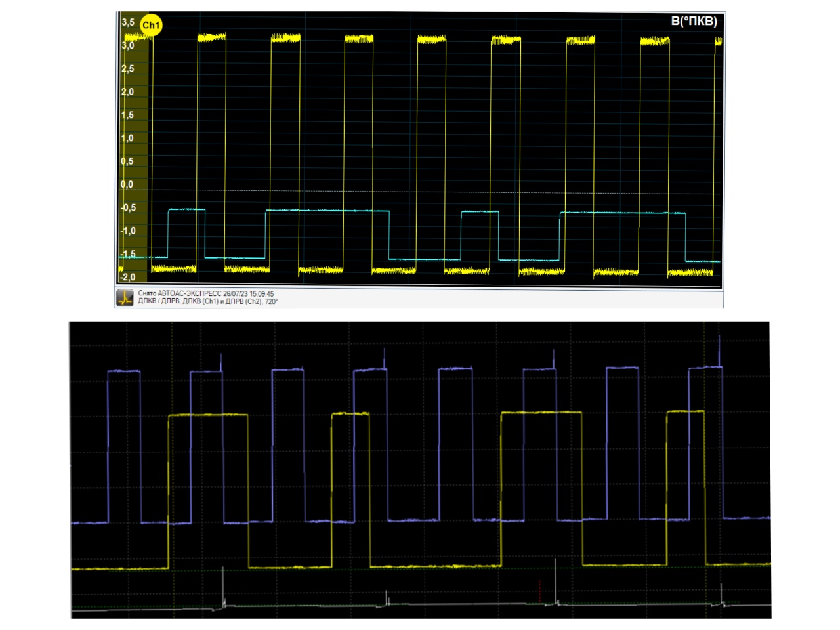Click the first white spike on bottom trace

tap(224, 587)
